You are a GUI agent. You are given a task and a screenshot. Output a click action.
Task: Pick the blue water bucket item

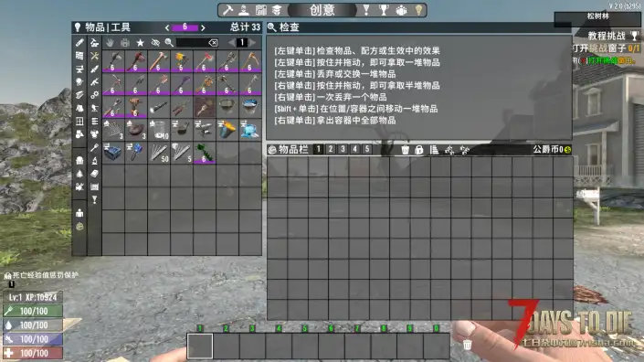tap(250, 107)
